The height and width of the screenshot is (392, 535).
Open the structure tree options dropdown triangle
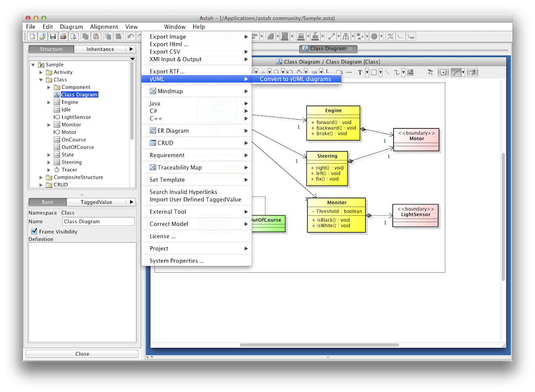(132, 59)
